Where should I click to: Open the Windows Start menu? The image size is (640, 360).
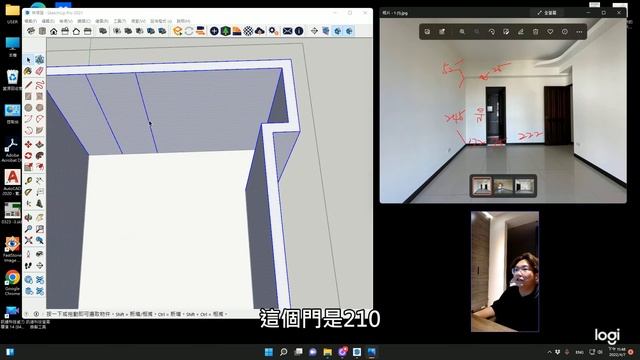269,352
